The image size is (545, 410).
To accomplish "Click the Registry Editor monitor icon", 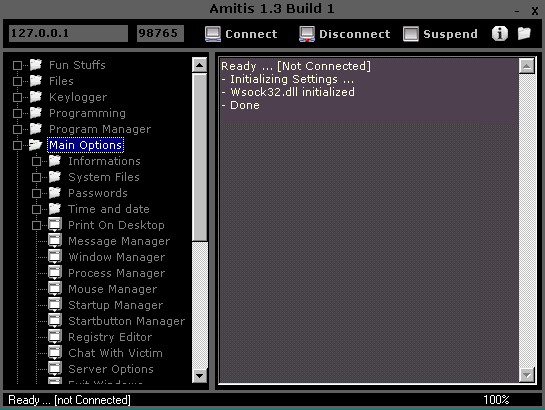I will 55,337.
